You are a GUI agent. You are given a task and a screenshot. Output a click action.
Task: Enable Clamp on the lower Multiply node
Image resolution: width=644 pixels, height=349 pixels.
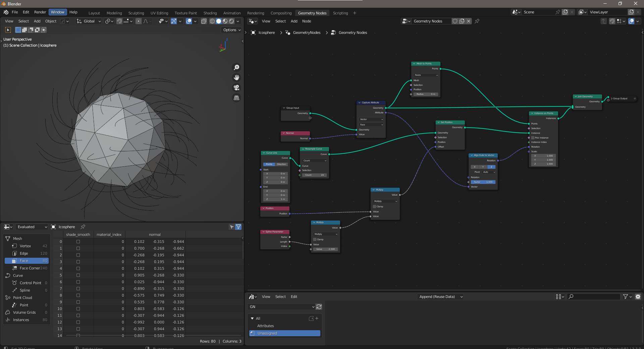click(315, 240)
